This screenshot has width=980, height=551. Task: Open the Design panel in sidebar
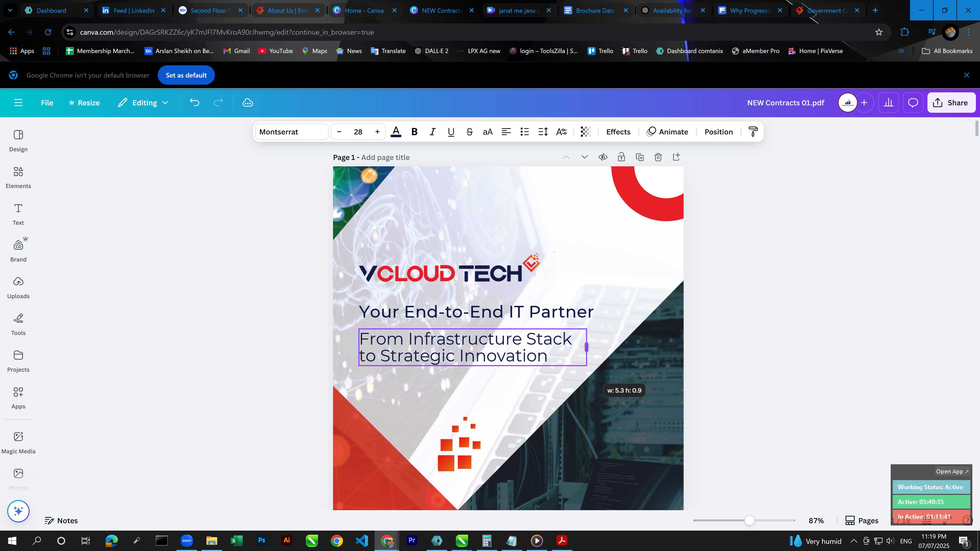click(x=18, y=141)
